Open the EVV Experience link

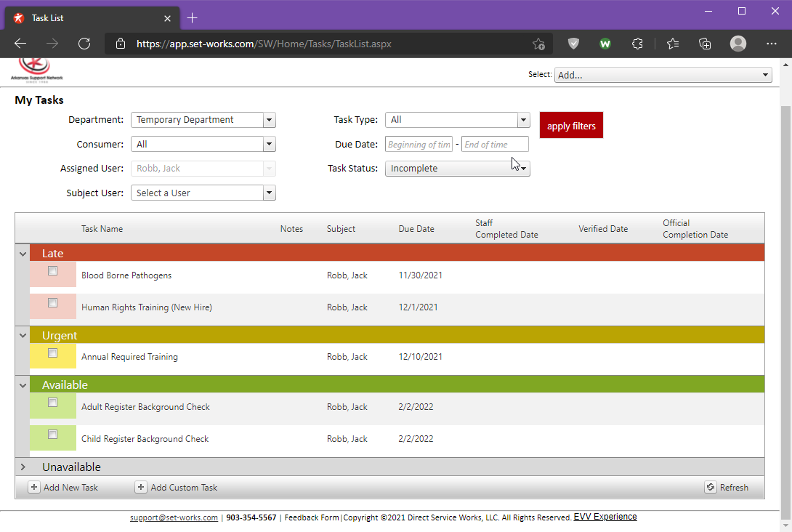[x=605, y=517]
